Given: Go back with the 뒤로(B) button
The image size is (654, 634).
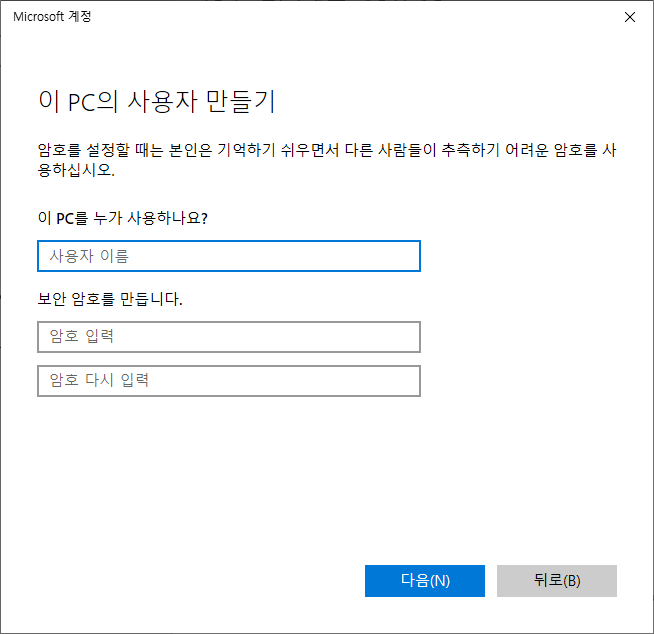Looking at the screenshot, I should point(556,581).
